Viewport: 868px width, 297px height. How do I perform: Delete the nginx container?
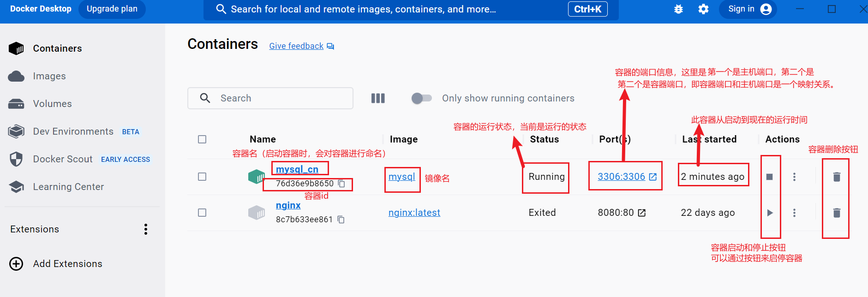coord(837,213)
